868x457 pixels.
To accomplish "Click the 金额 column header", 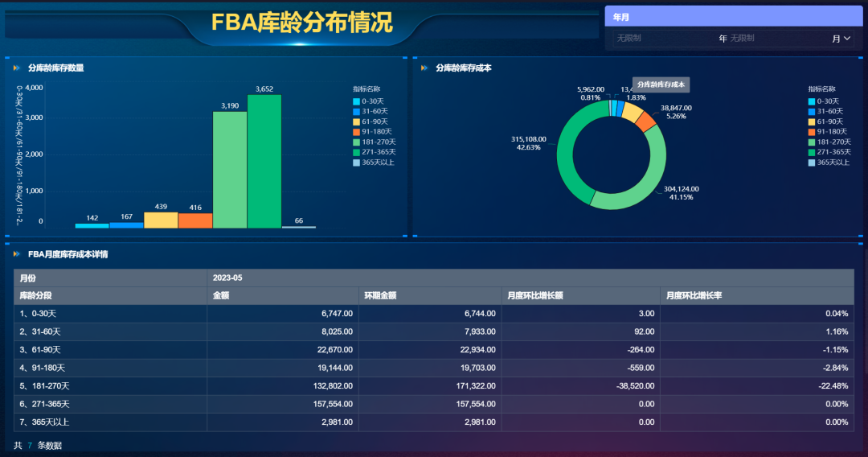I will tap(283, 296).
